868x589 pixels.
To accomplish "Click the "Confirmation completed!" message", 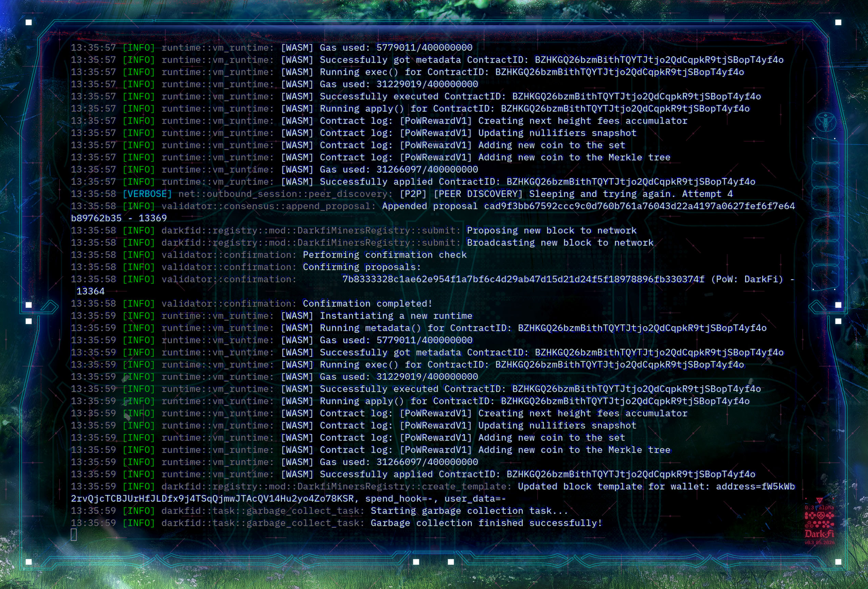I will tap(367, 303).
